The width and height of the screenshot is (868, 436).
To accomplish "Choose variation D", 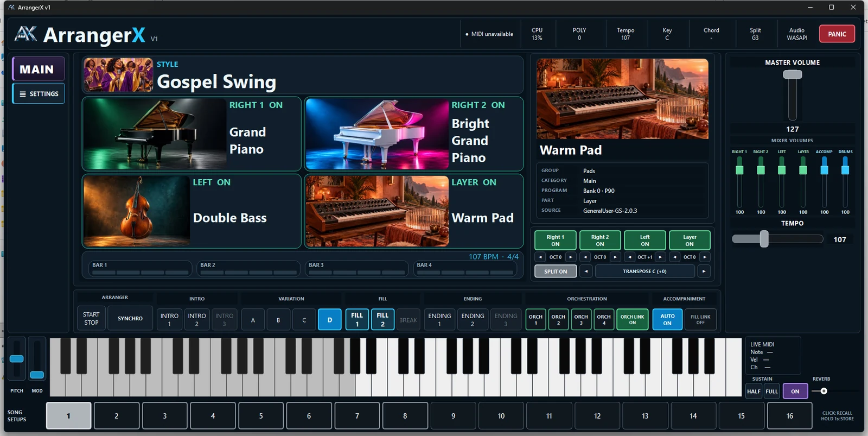I will pyautogui.click(x=330, y=320).
